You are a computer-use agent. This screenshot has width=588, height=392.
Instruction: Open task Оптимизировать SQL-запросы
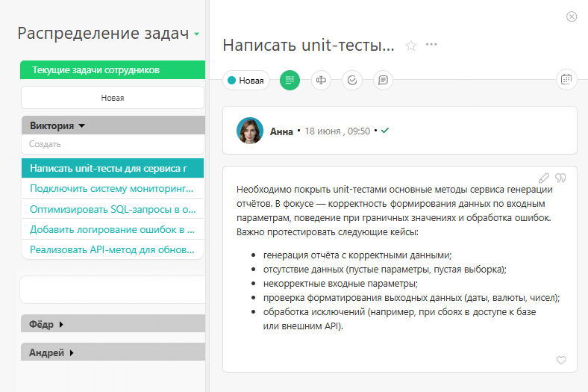113,209
